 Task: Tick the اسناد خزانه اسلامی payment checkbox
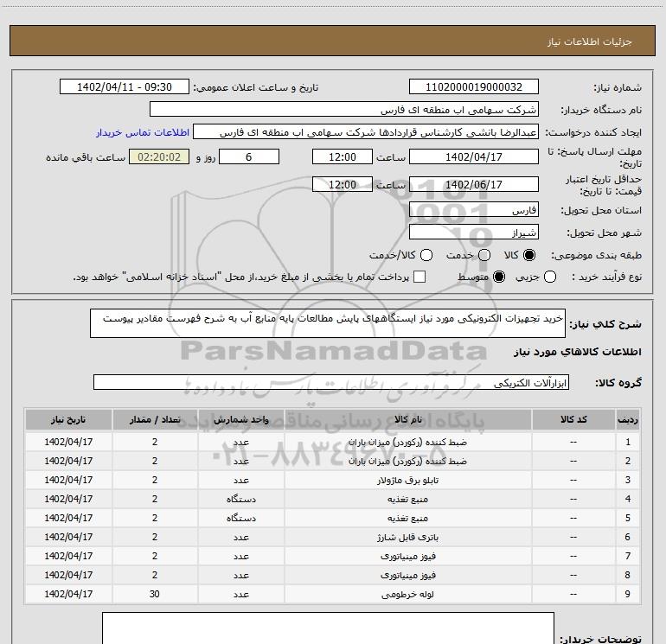pos(419,277)
